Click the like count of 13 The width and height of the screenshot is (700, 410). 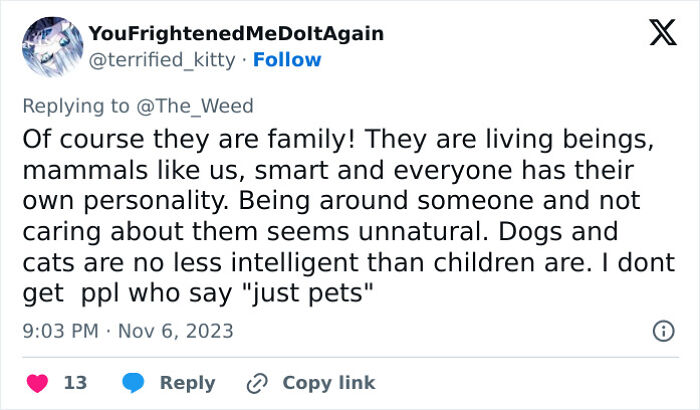coord(75,383)
